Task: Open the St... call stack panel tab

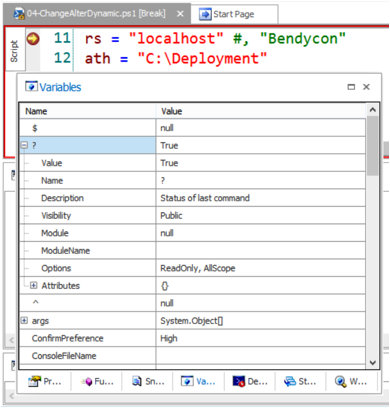Action: tap(300, 381)
